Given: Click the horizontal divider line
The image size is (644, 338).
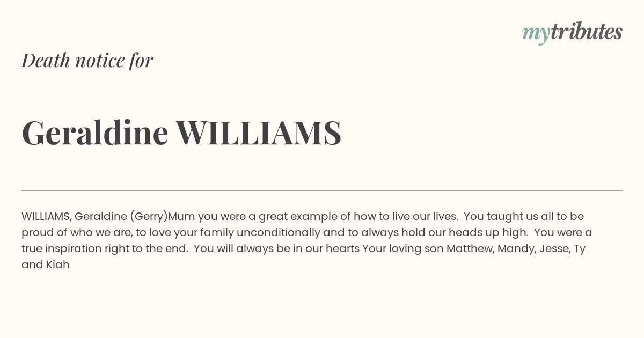Looking at the screenshot, I should tap(322, 190).
